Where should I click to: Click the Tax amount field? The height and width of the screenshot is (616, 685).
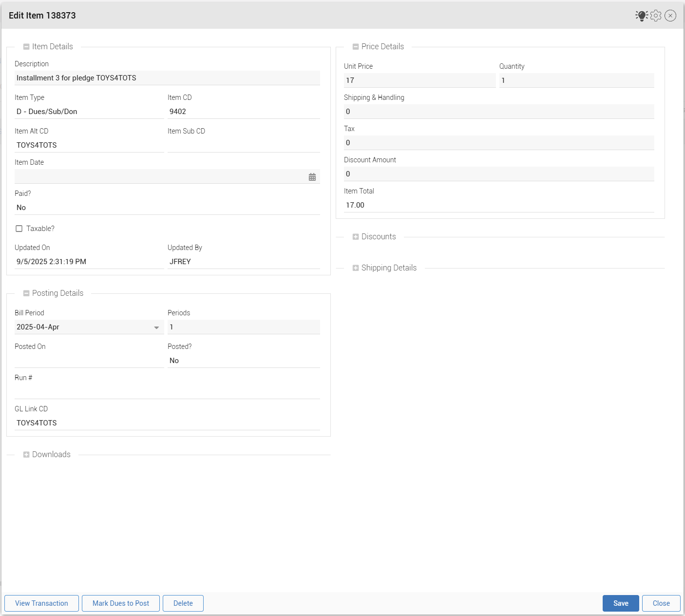(x=499, y=143)
